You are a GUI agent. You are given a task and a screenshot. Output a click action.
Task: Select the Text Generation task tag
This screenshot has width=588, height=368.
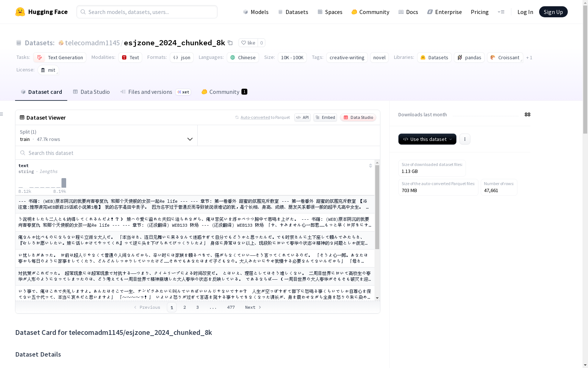point(60,57)
